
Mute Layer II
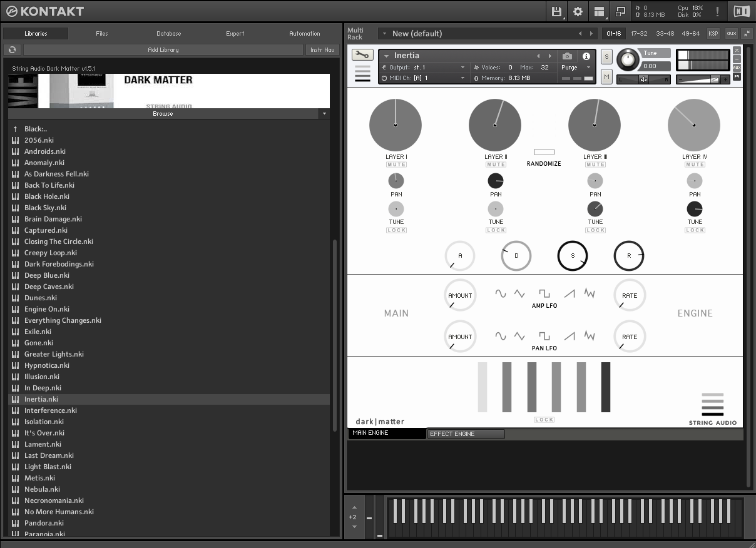496,165
